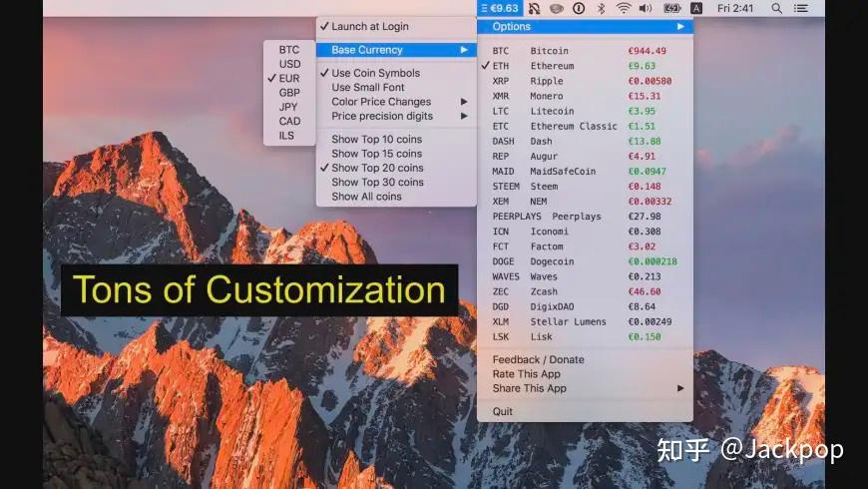Select the PEERPLAYS Peerplays row
The image size is (868, 489).
click(x=585, y=216)
